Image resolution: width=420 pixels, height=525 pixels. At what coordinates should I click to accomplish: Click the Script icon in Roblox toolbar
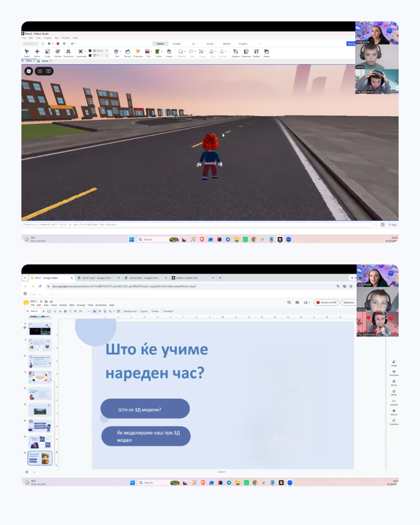157,51
